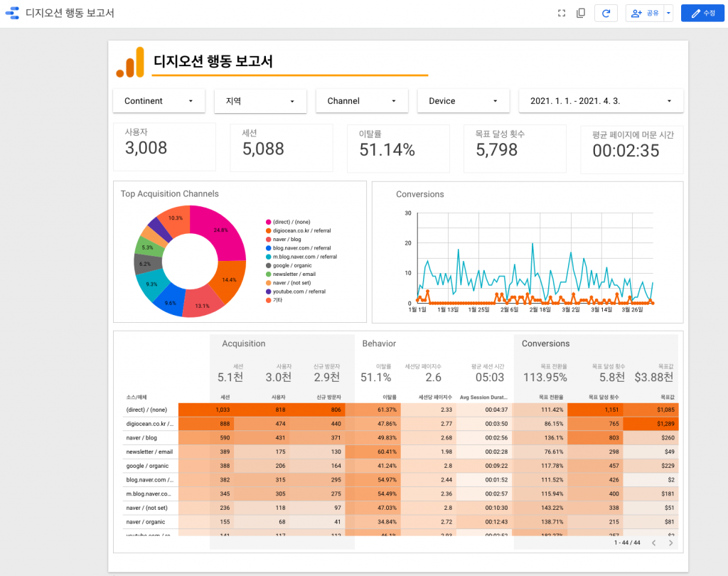The width and height of the screenshot is (728, 576).
Task: Go to next table page arrow
Action: pyautogui.click(x=670, y=543)
